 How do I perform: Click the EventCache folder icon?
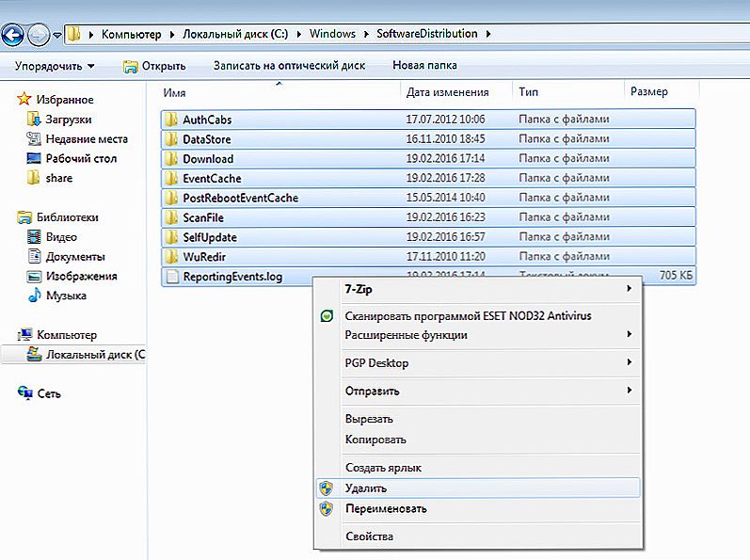pos(171,178)
